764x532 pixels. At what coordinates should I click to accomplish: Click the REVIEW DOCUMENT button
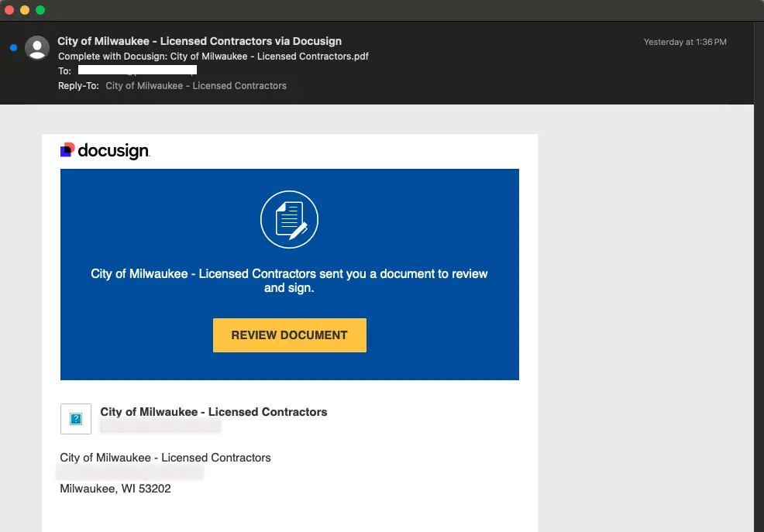coord(290,335)
